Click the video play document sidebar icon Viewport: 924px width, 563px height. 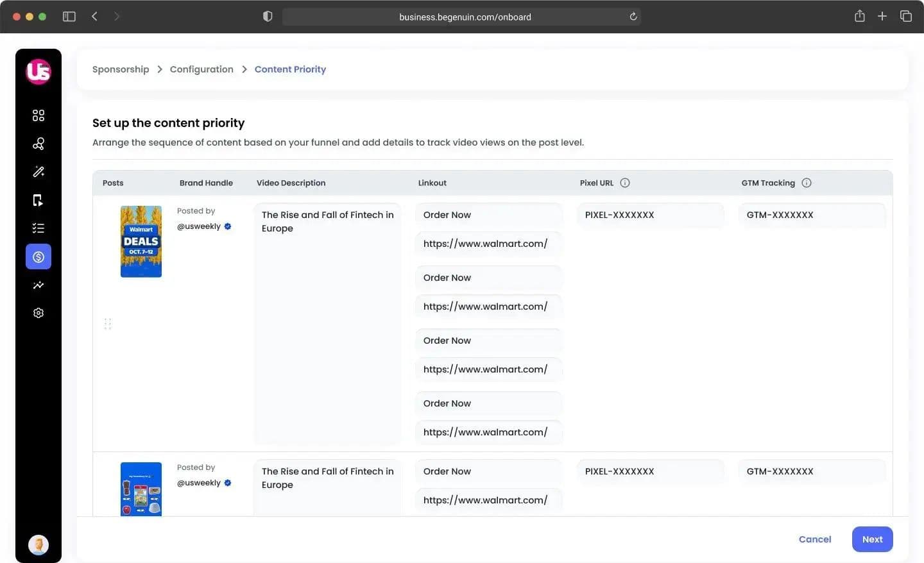38,200
